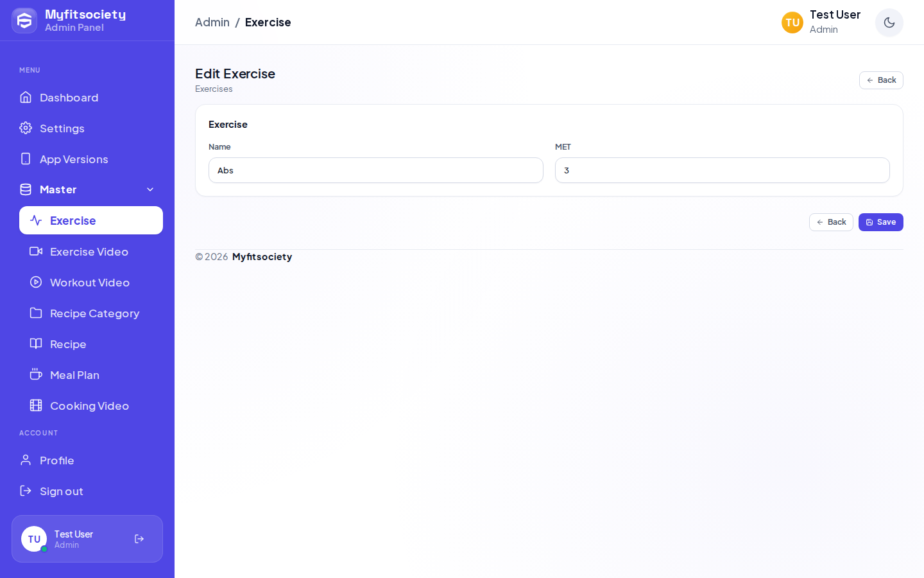The height and width of the screenshot is (578, 924).
Task: Click the Exercise Video camera icon
Action: click(36, 251)
